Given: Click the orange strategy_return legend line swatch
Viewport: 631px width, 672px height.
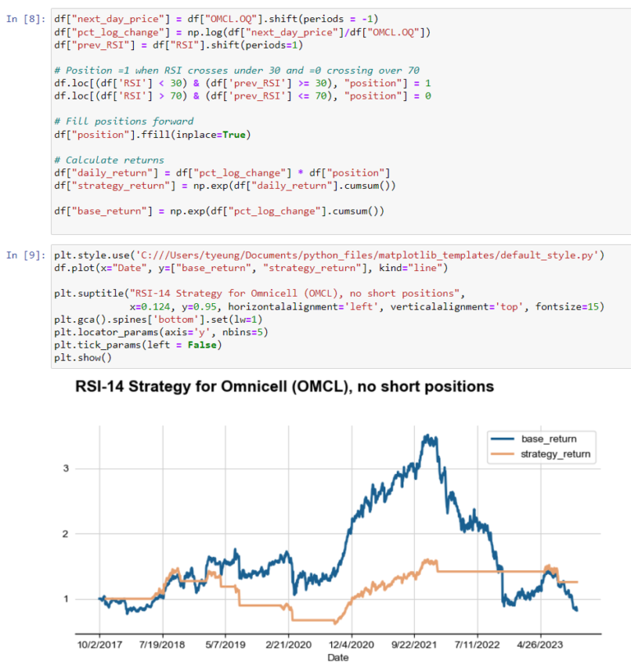Looking at the screenshot, I should tap(502, 453).
